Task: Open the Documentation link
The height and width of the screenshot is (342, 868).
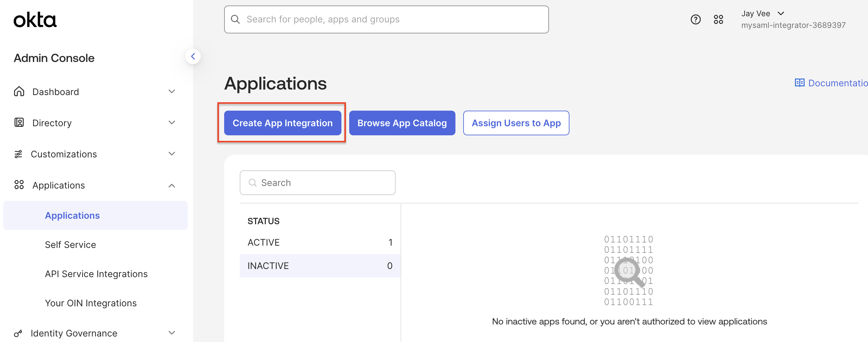Action: coord(831,83)
